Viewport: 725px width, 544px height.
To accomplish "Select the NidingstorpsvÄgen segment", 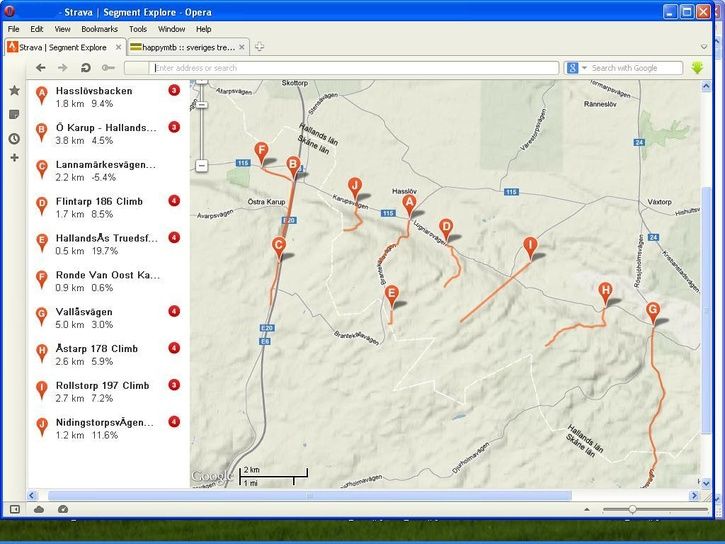I will pyautogui.click(x=108, y=428).
